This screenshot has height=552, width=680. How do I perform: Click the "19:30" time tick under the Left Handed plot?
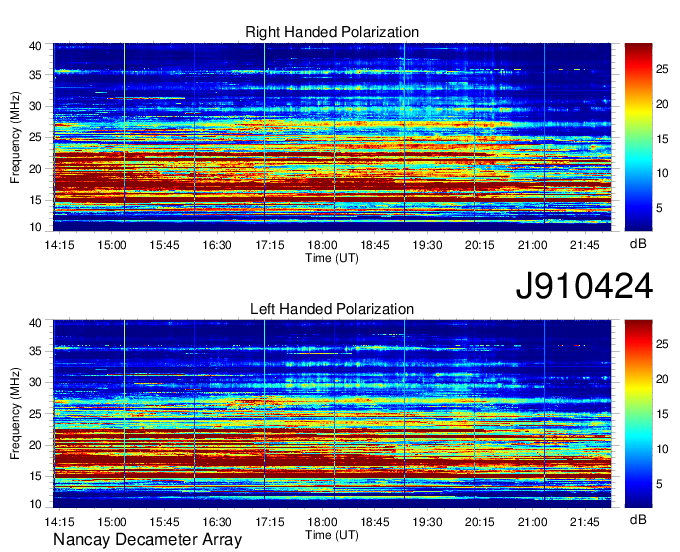click(427, 522)
